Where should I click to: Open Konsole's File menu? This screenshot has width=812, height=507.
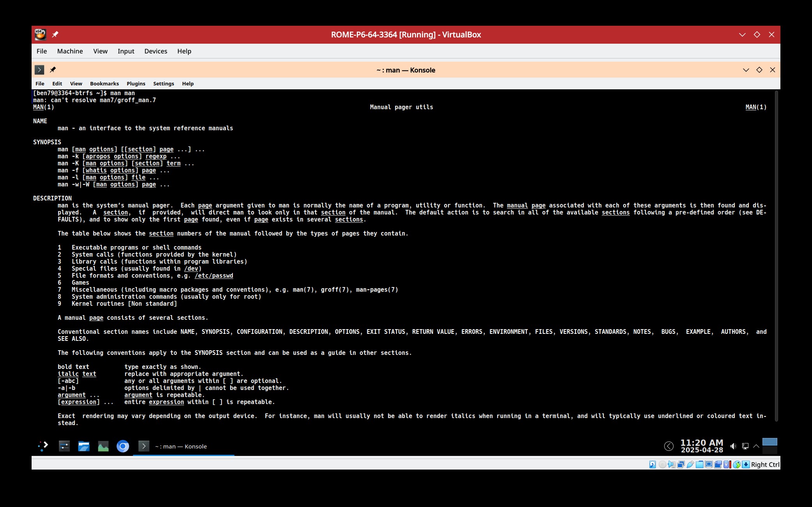[40, 83]
